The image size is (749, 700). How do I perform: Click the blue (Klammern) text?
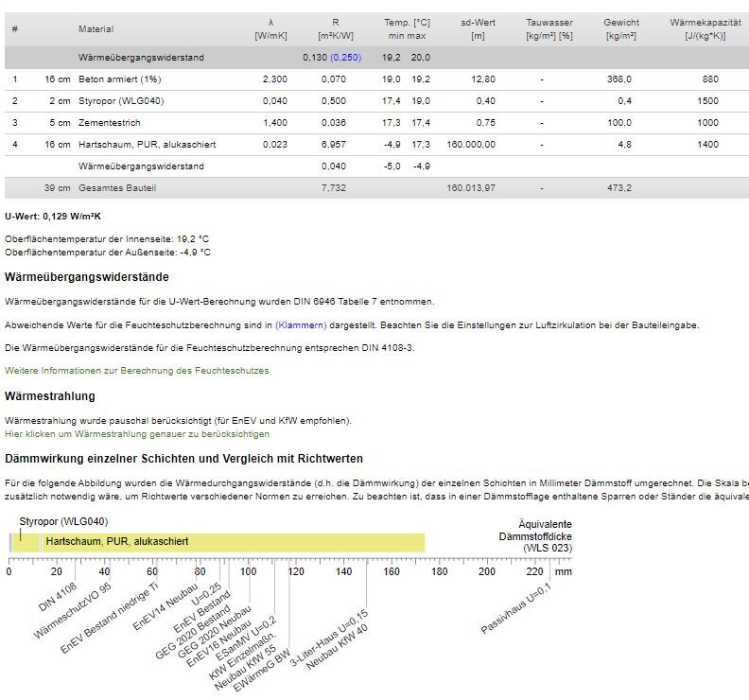click(302, 324)
